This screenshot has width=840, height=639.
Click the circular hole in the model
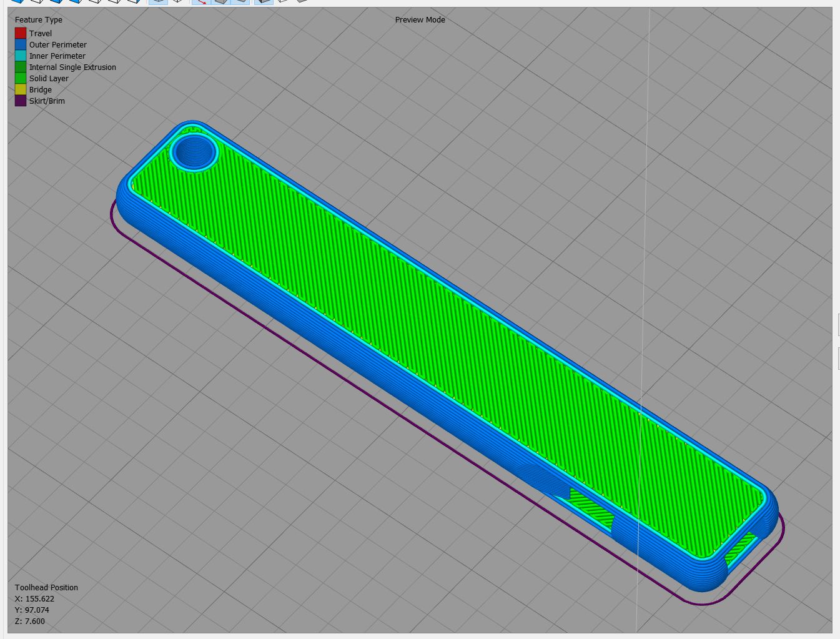[194, 151]
